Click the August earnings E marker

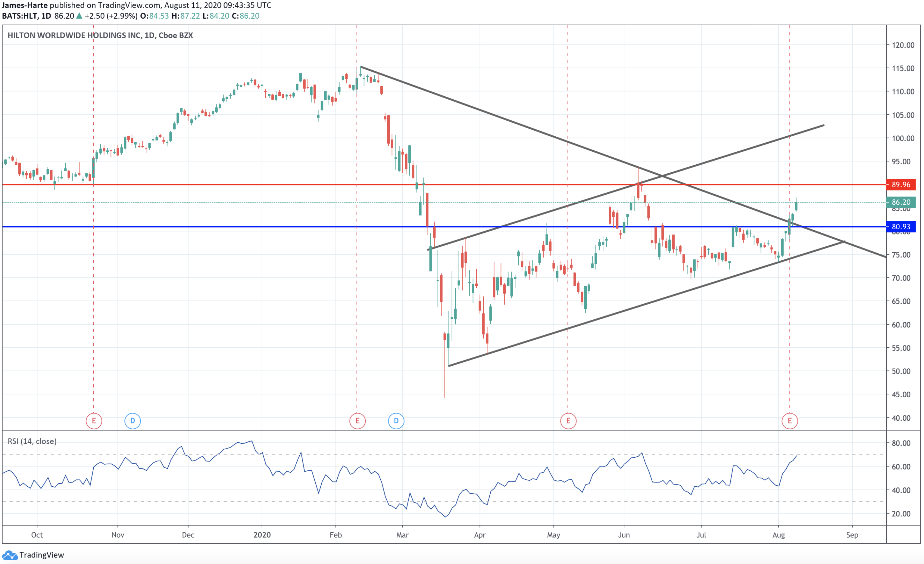click(x=789, y=420)
